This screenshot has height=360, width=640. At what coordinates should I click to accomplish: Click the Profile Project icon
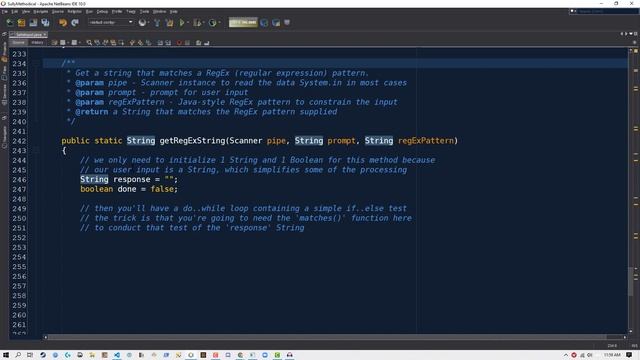(212, 23)
